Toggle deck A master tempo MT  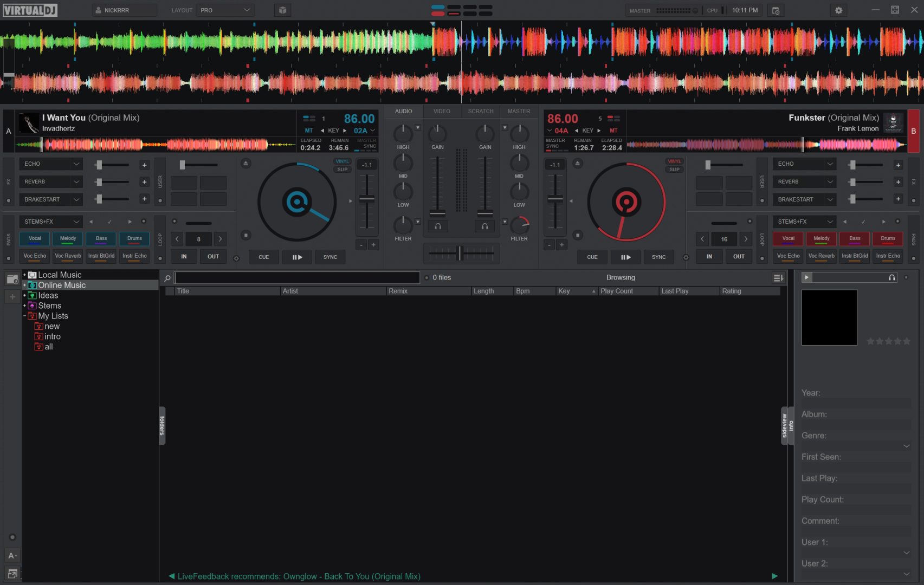click(x=309, y=131)
